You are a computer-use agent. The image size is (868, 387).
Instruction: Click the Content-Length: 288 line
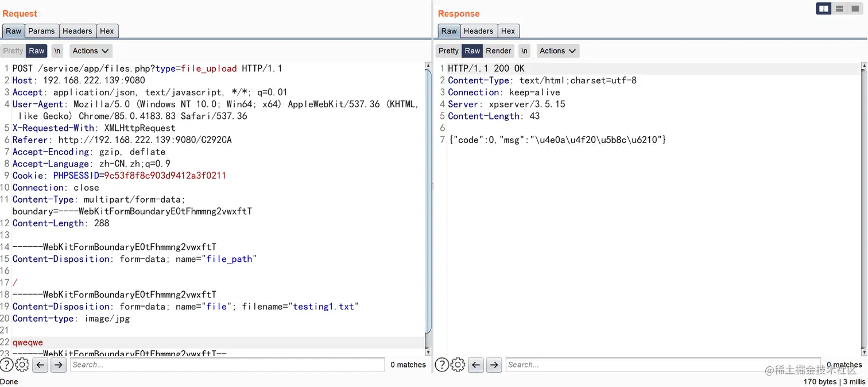pos(61,223)
